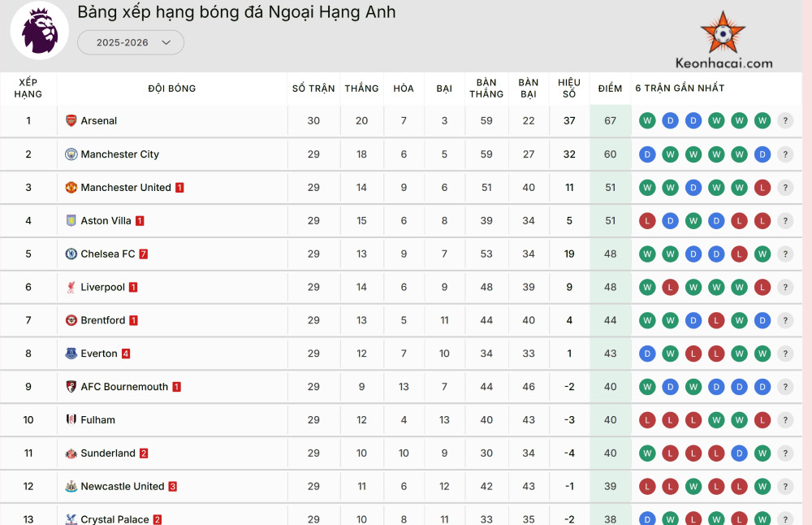This screenshot has width=812, height=525.
Task: Sort by the THẮNG column header
Action: pos(361,89)
